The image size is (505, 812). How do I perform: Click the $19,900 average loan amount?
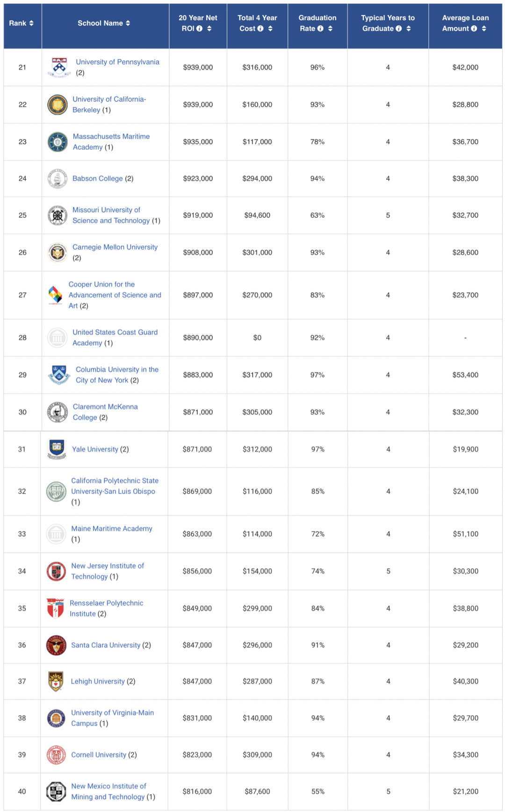coord(465,449)
